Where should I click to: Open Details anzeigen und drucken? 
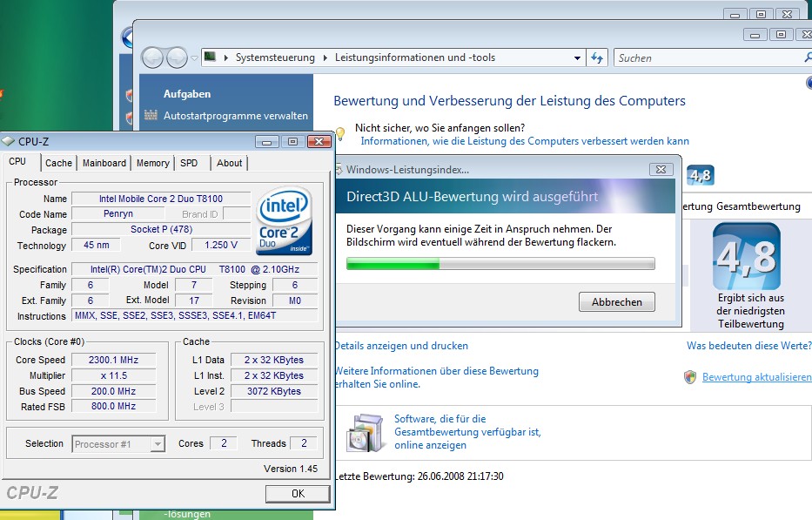coord(401,346)
